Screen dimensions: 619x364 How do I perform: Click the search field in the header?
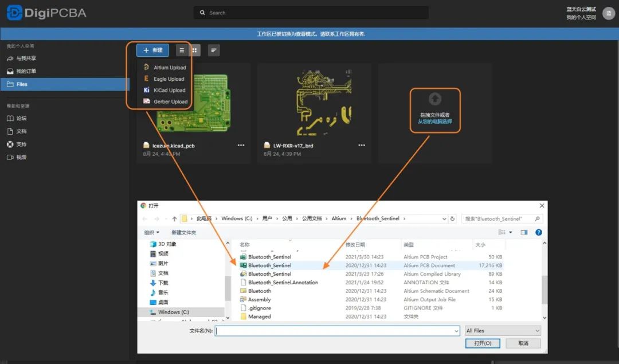point(311,13)
